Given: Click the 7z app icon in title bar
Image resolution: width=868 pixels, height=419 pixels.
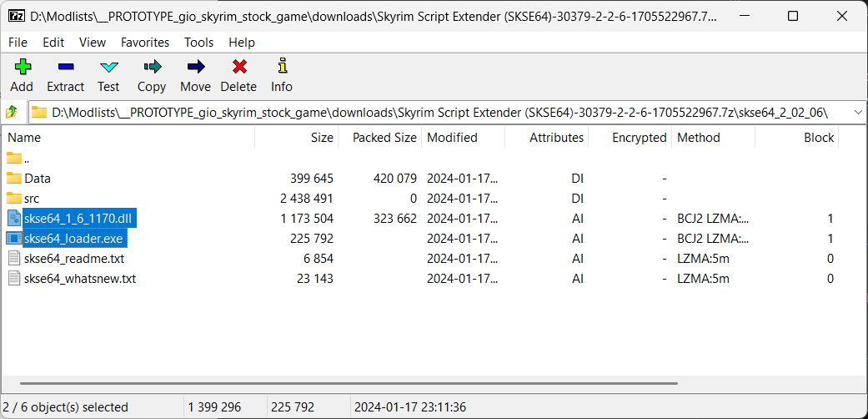Looking at the screenshot, I should (x=16, y=16).
